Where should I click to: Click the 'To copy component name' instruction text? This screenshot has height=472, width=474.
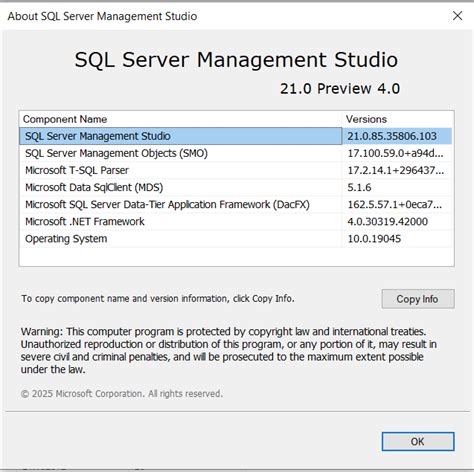[158, 298]
